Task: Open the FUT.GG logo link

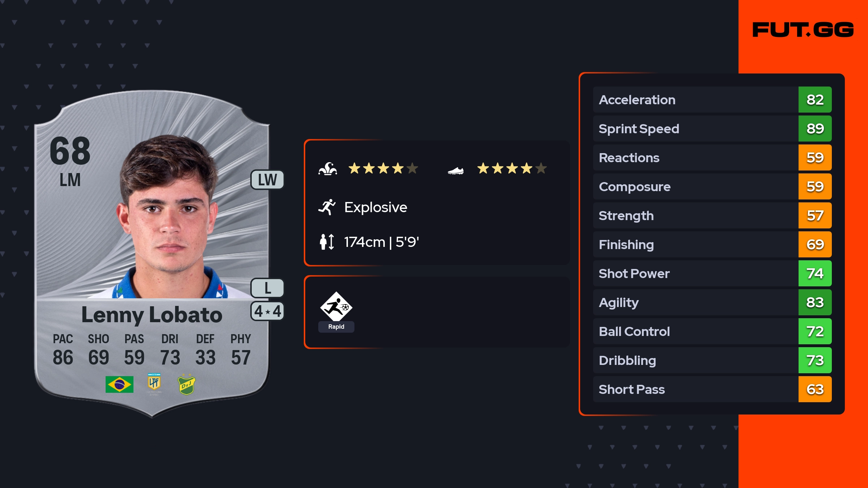Action: point(803,30)
